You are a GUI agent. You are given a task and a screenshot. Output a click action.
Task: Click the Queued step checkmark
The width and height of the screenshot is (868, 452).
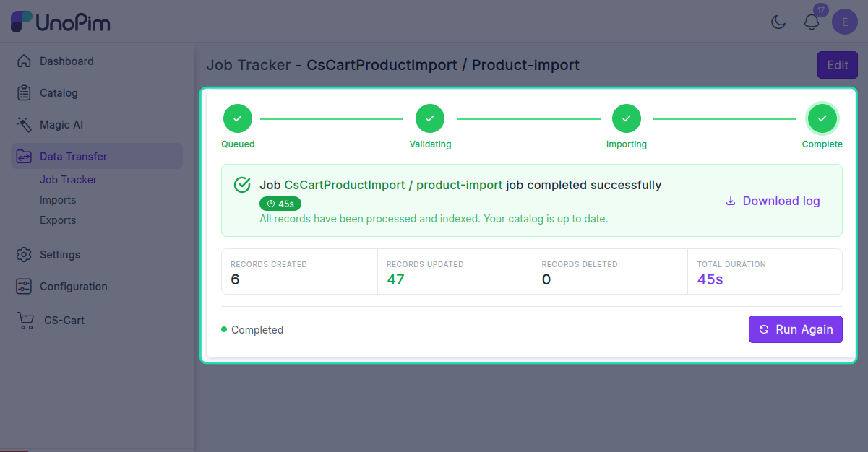[x=238, y=118]
